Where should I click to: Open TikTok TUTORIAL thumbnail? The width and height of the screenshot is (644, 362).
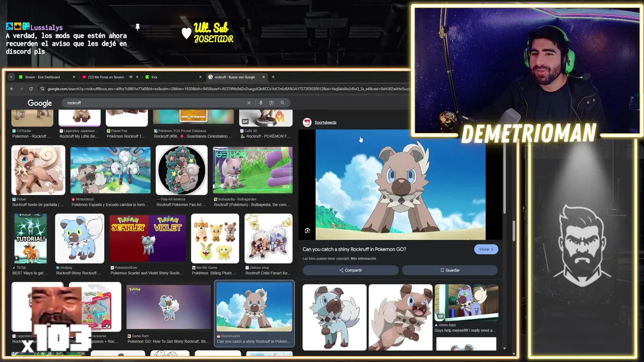(31, 238)
